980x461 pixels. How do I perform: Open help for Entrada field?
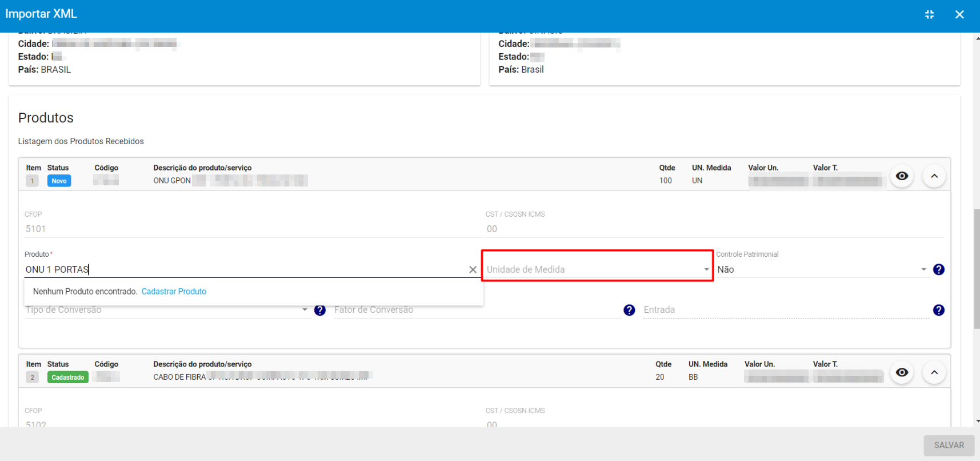click(939, 310)
